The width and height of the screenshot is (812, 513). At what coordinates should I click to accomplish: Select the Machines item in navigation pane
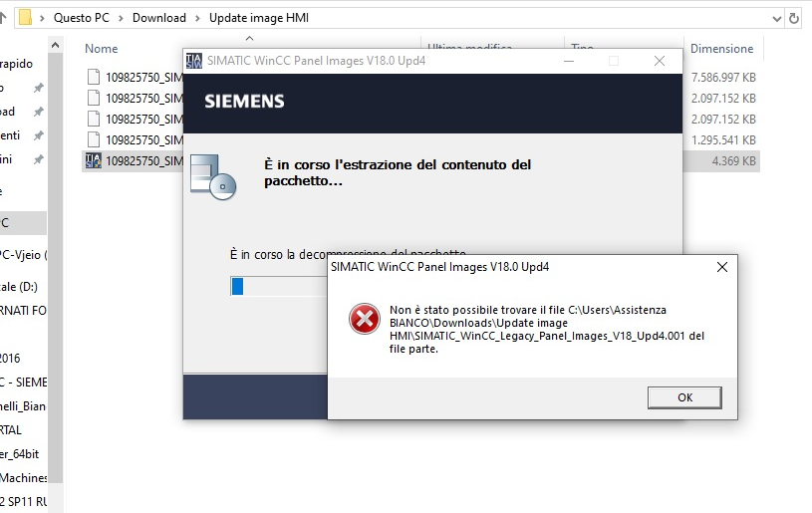click(24, 478)
